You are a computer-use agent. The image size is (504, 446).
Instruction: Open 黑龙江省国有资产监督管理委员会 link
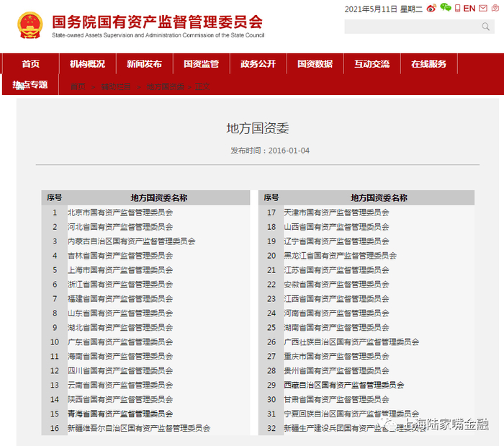340,256
